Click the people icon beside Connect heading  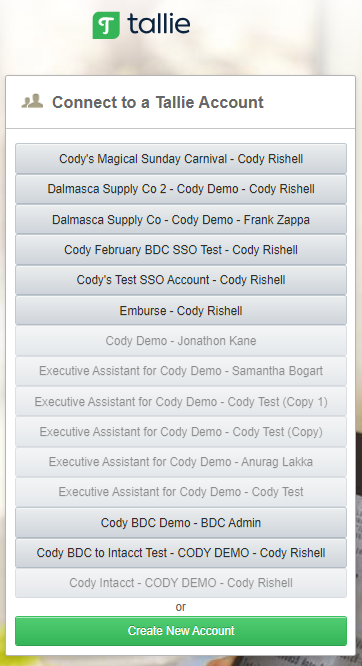(x=32, y=101)
